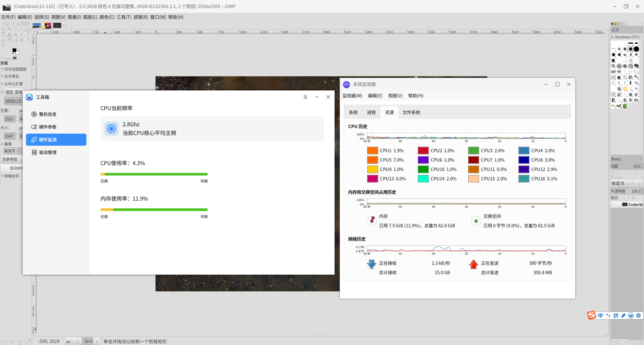Switch to the 进程 tab
This screenshot has width=644, height=345.
point(371,113)
